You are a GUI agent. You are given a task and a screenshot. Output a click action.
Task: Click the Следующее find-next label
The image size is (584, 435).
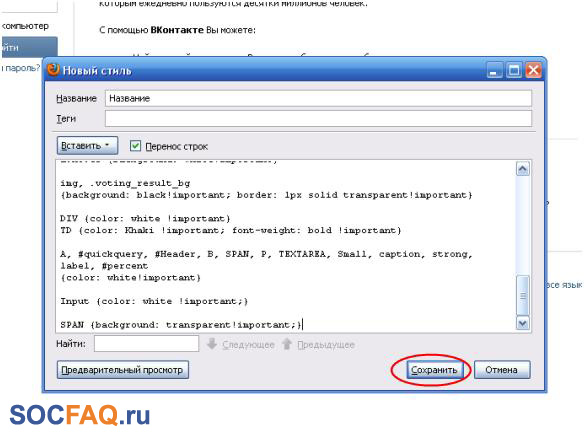[248, 345]
